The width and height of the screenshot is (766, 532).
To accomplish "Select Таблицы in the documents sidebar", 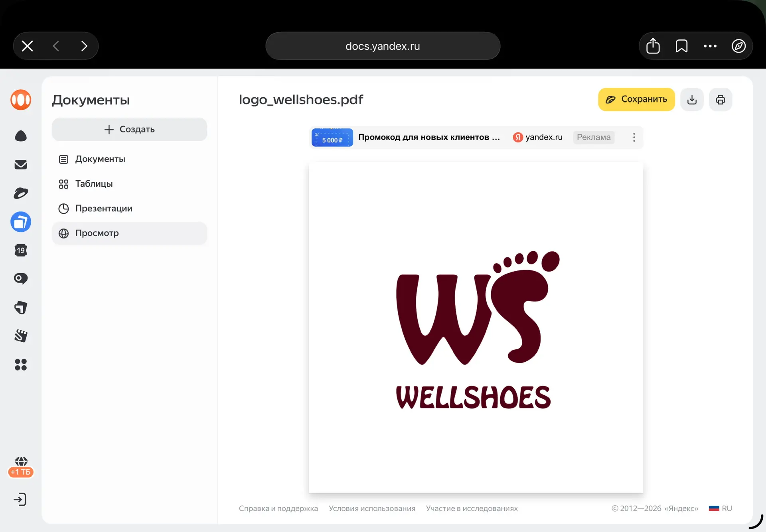I will click(x=94, y=184).
